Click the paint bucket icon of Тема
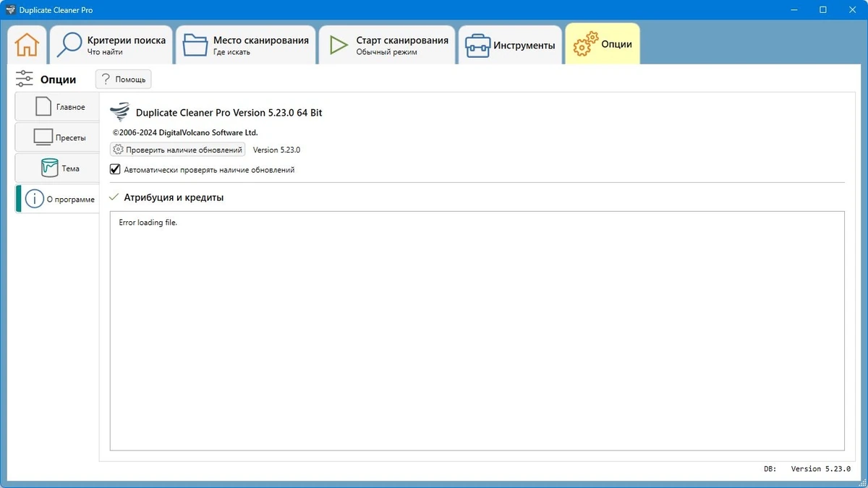Viewport: 868px width, 488px height. (49, 168)
